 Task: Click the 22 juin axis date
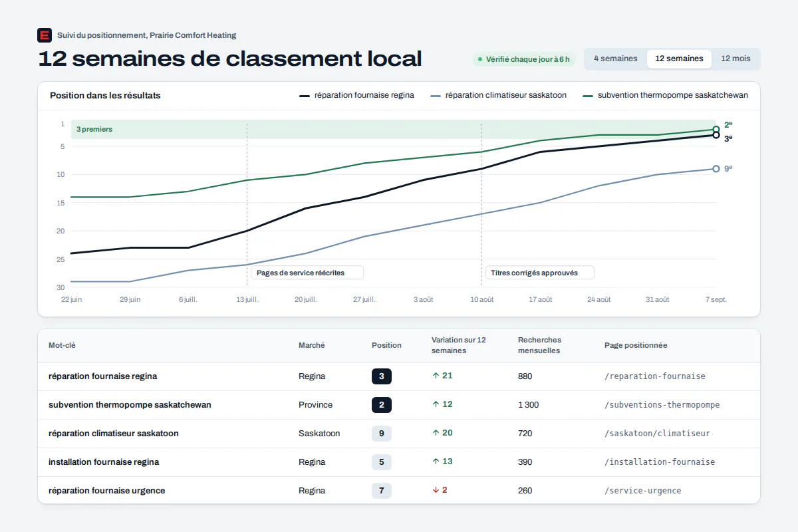click(72, 299)
